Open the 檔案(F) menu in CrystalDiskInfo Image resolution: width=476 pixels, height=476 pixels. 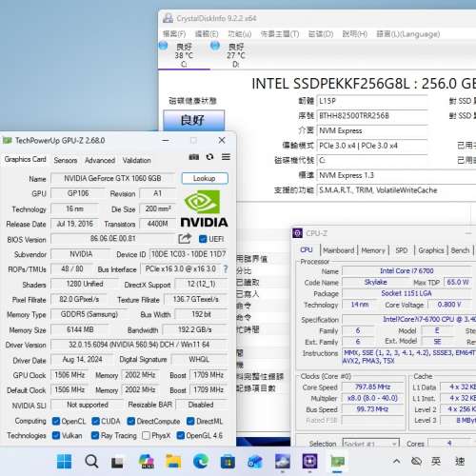pos(174,33)
